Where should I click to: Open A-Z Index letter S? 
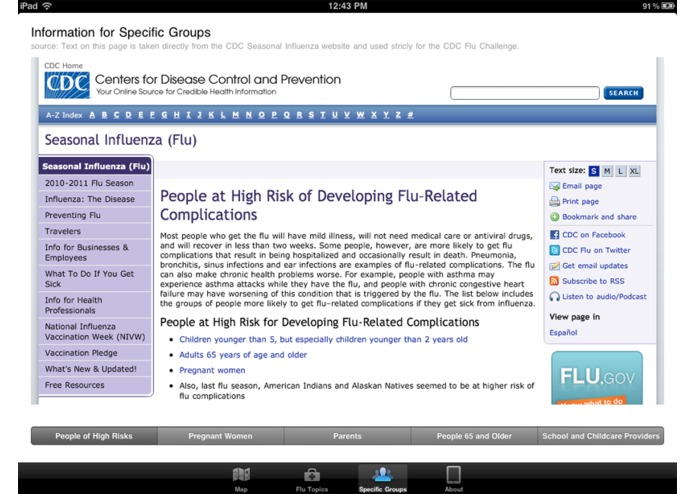[311, 115]
